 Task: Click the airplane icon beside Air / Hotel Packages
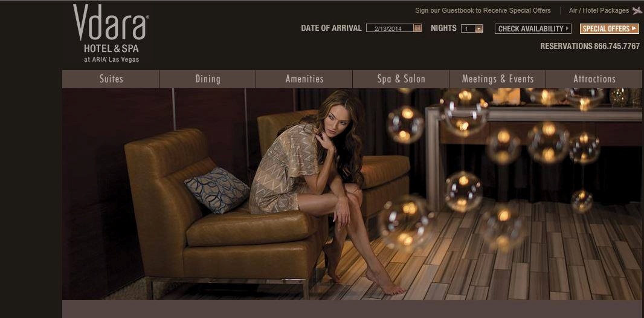(637, 10)
